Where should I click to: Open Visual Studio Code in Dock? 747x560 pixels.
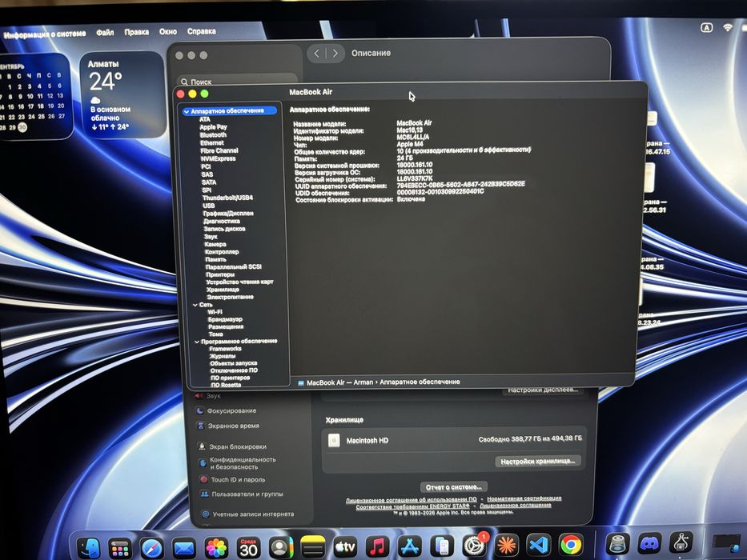pyautogui.click(x=539, y=546)
